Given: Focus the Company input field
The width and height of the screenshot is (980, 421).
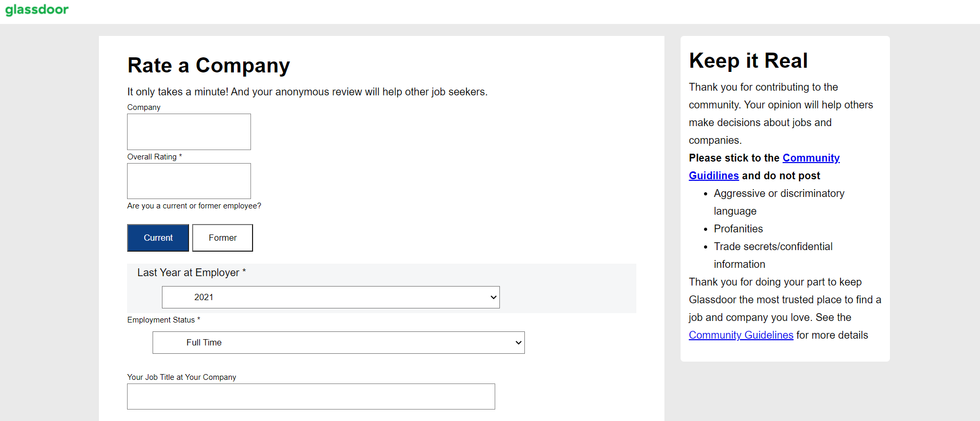Looking at the screenshot, I should pos(189,132).
